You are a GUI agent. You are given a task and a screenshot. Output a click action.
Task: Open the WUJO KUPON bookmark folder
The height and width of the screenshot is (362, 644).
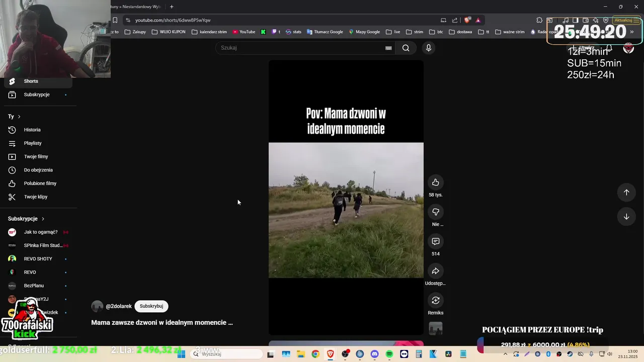click(169, 32)
